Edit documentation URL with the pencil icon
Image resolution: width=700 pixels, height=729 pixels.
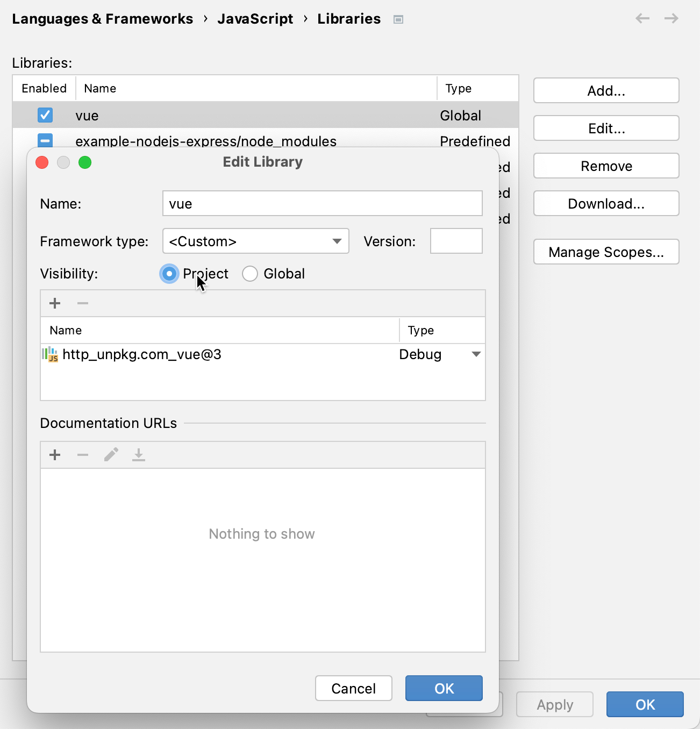pos(111,455)
